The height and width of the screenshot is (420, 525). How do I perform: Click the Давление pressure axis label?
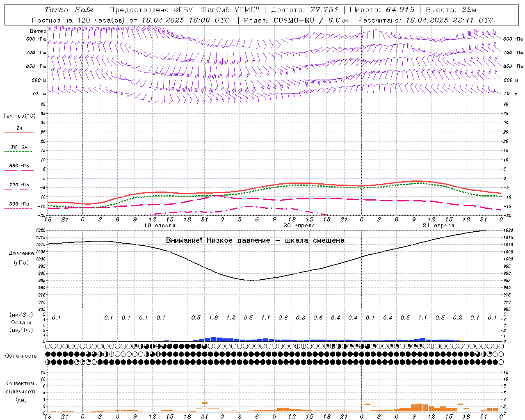click(x=21, y=253)
